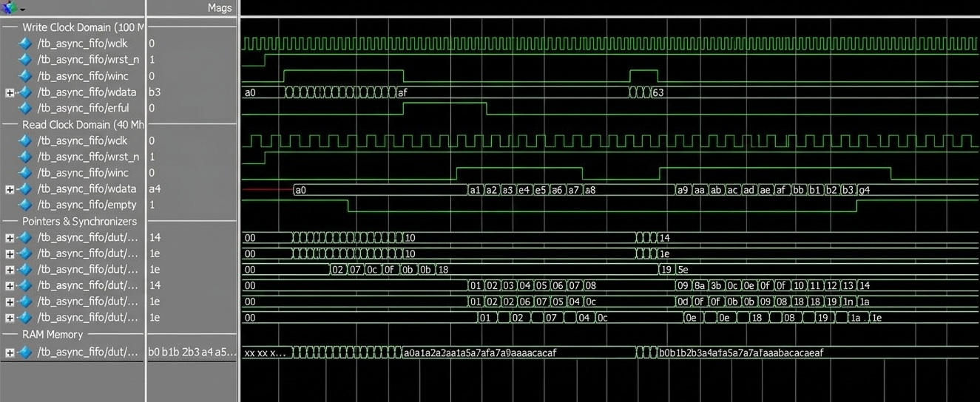Viewport: 980px width, 402px height.
Task: Click the 1n value in the synchronizer waveform
Action: [x=850, y=301]
